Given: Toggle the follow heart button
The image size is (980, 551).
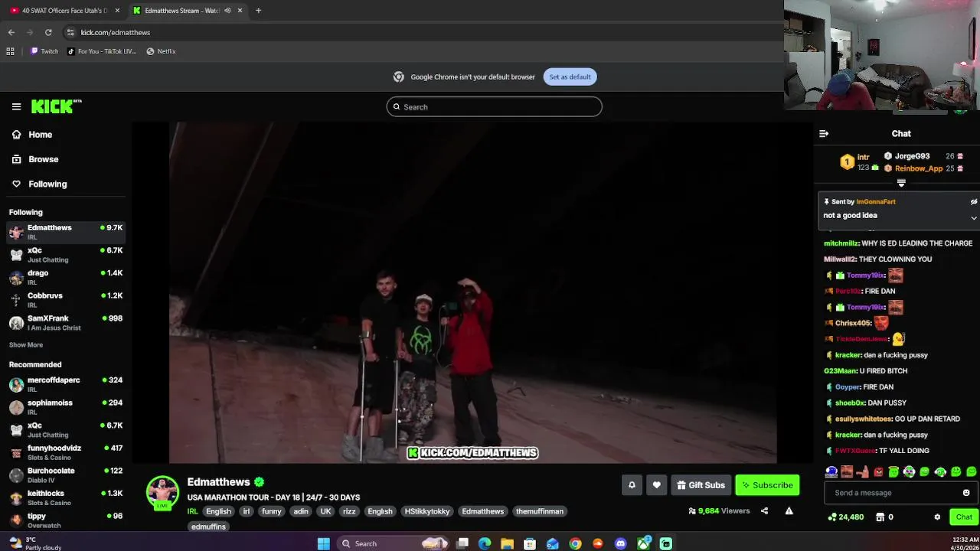Looking at the screenshot, I should click(656, 485).
